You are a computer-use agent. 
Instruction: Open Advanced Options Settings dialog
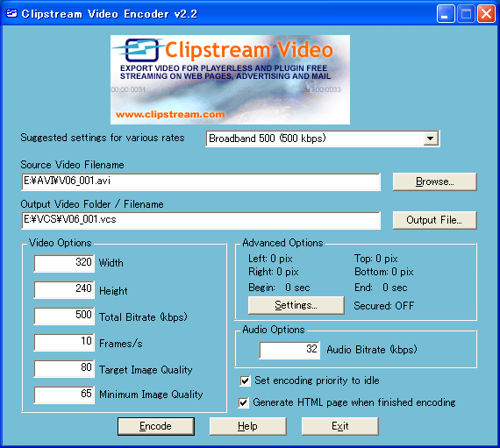[x=296, y=305]
